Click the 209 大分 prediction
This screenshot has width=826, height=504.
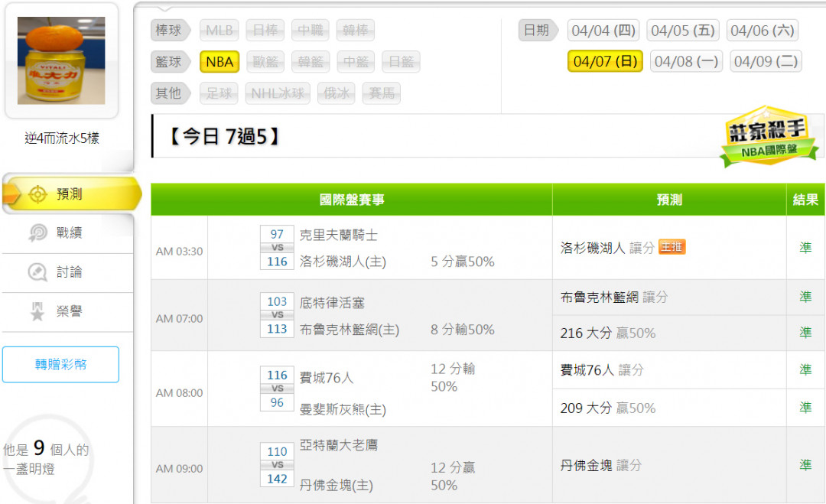click(608, 408)
